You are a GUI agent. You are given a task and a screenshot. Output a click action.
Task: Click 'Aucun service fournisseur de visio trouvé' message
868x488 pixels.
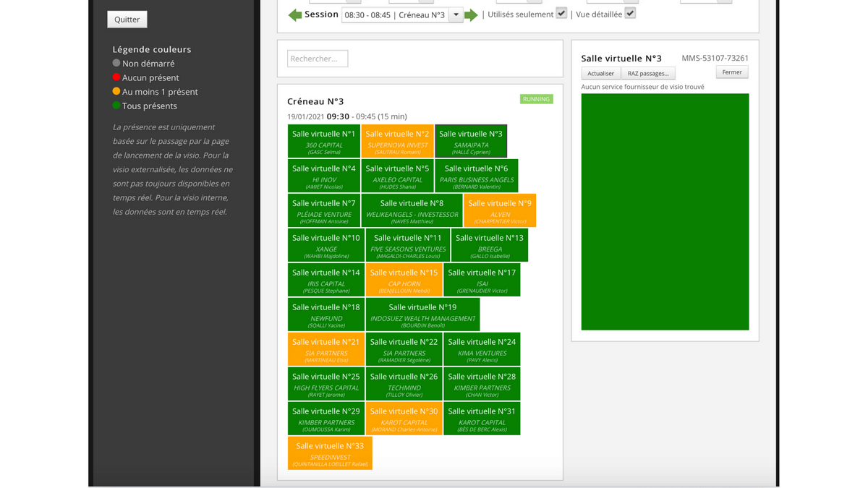point(642,87)
